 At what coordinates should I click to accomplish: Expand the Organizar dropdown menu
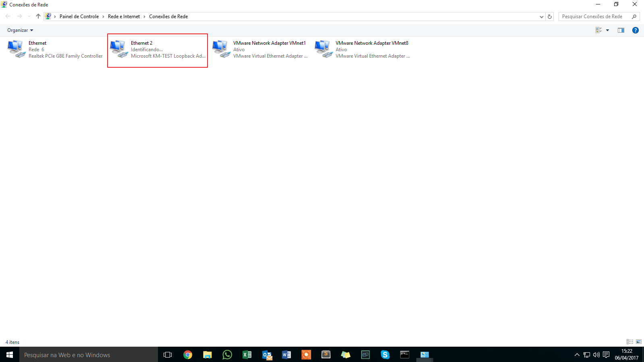(20, 30)
